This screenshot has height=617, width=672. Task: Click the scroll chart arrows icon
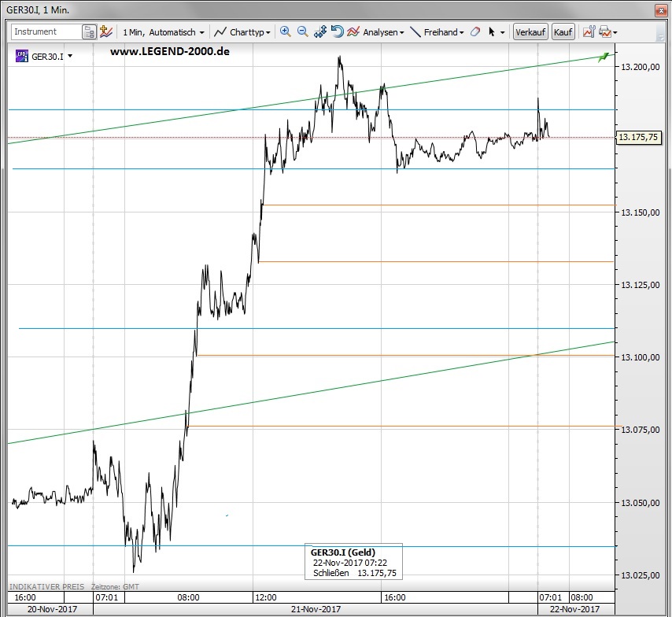[x=320, y=32]
